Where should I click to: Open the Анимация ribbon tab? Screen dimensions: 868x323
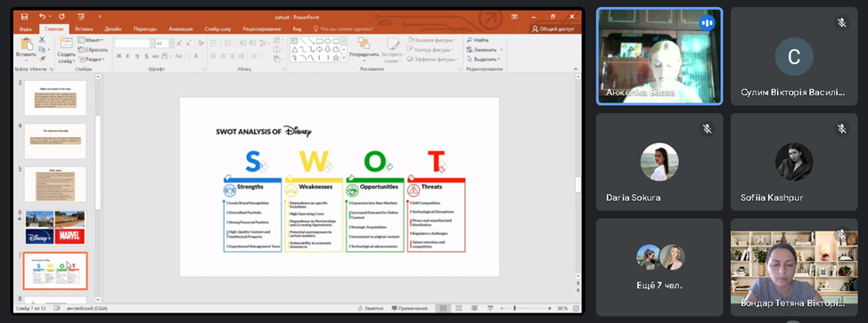click(181, 28)
